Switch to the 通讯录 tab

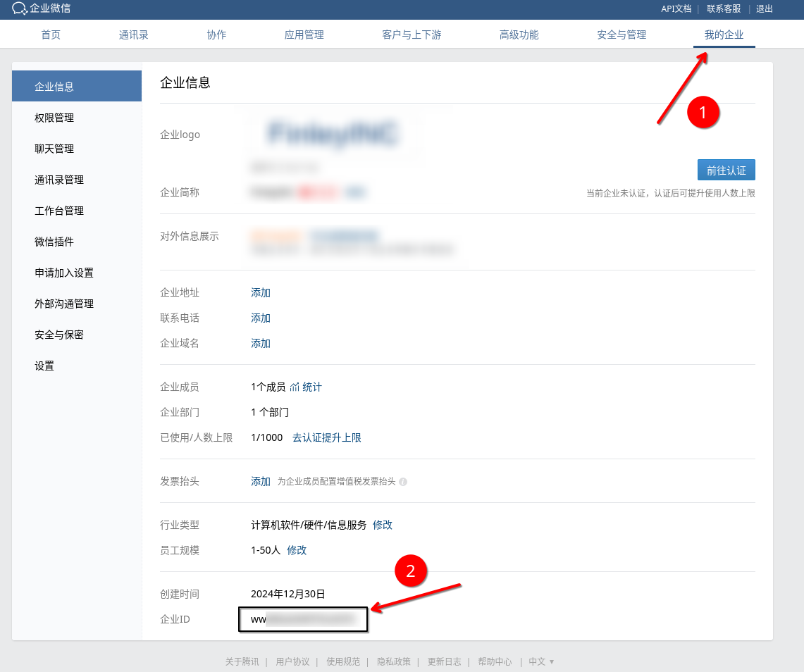click(x=134, y=35)
